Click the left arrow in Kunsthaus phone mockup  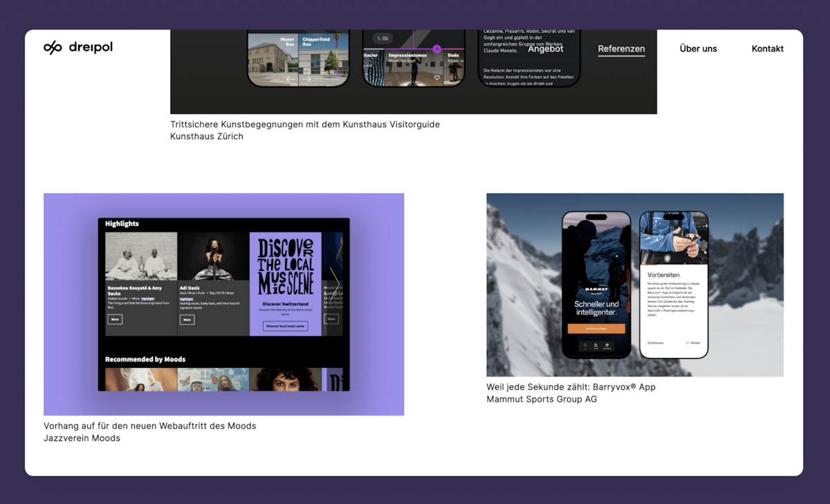click(x=290, y=80)
